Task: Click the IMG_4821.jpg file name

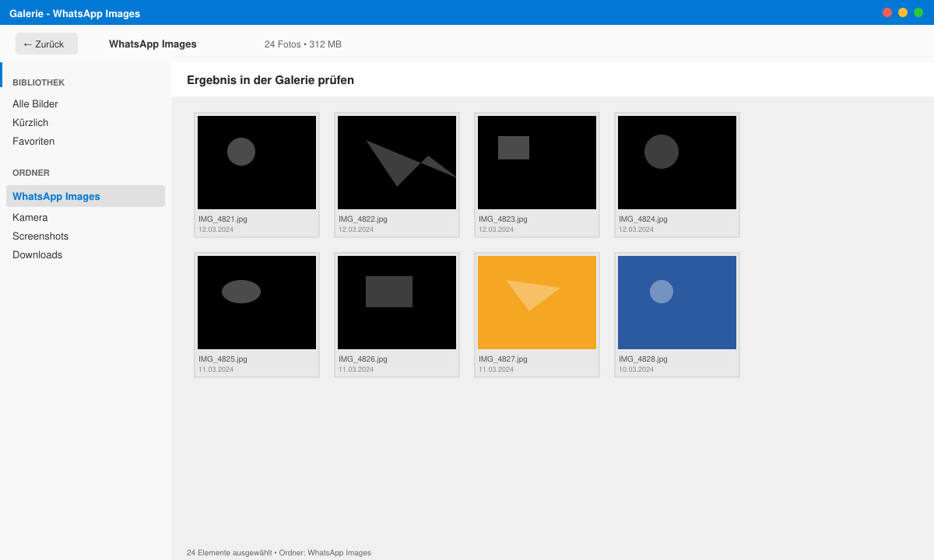Action: coord(223,219)
